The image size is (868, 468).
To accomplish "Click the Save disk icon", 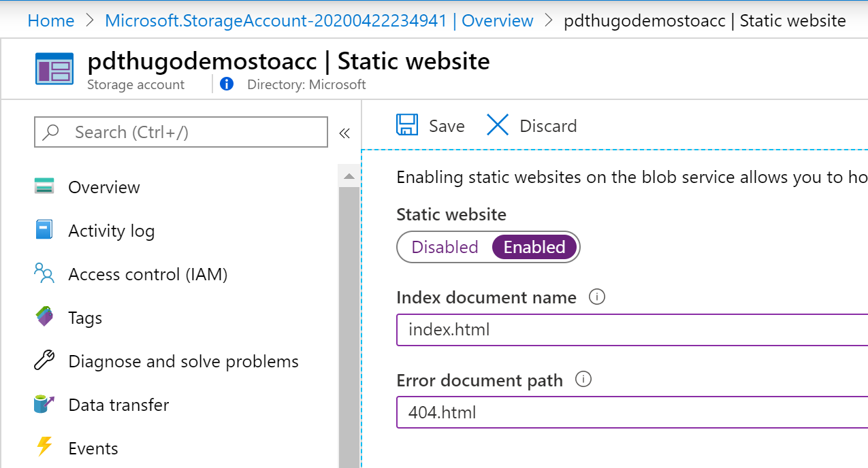I will click(407, 125).
